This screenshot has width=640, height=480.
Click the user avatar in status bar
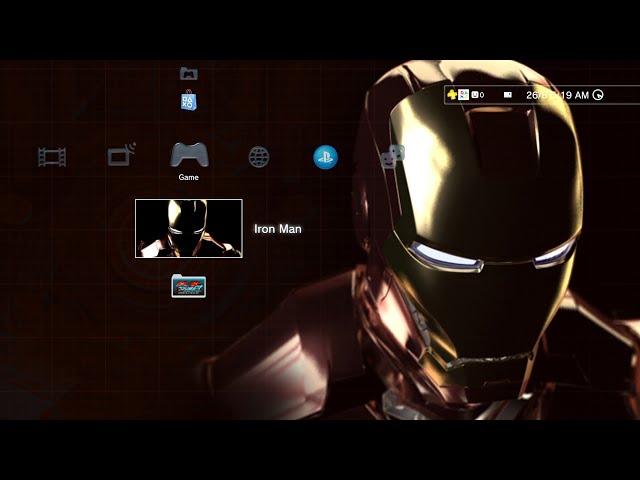[x=463, y=95]
